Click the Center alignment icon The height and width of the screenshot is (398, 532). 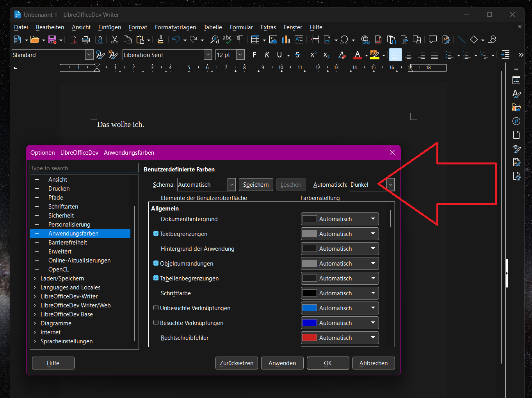408,55
